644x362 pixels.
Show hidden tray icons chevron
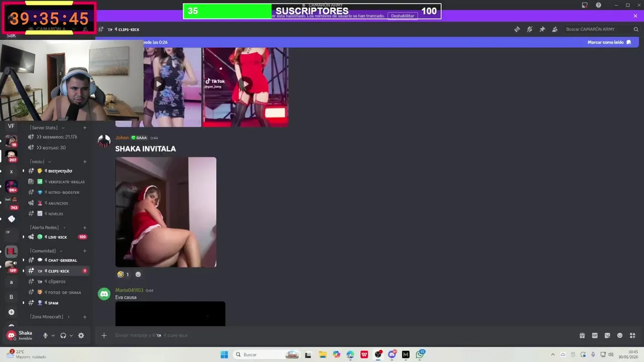point(553,354)
